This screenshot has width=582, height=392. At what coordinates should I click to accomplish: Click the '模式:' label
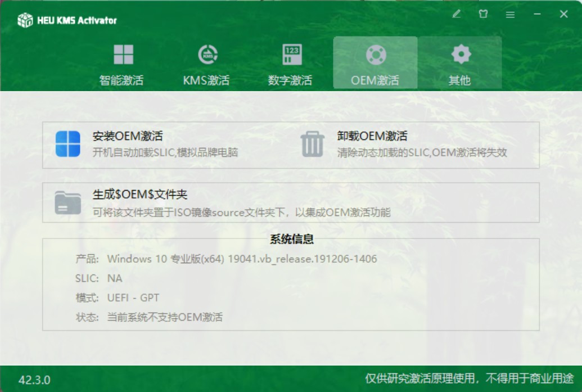(87, 298)
